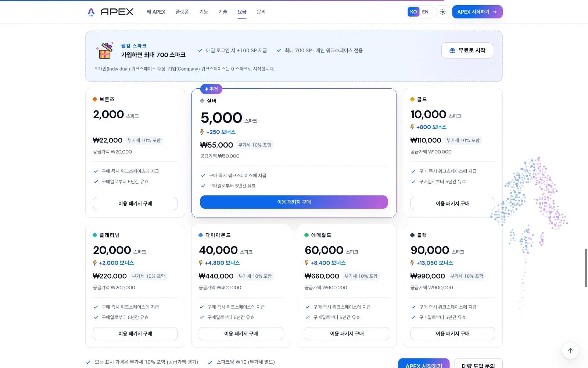Click the ₩990,000 black price text
This screenshot has width=588, height=368.
click(x=427, y=276)
